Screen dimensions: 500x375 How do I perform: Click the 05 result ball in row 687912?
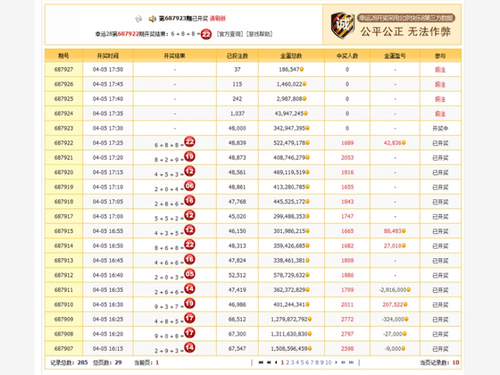point(190,274)
